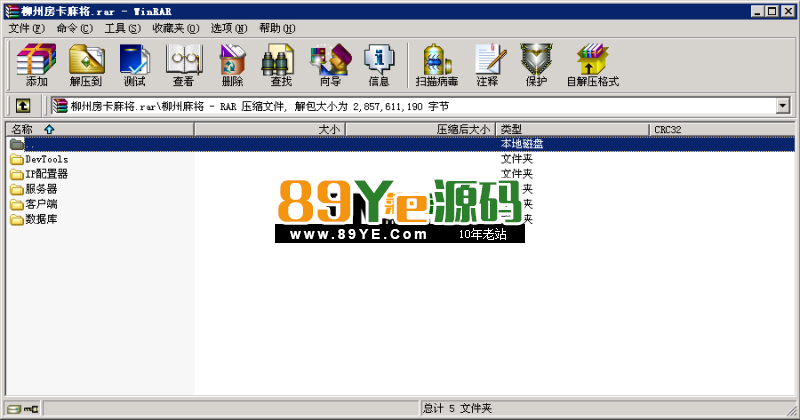
Task: Click the 解压到 (Extract To) icon
Action: click(86, 65)
